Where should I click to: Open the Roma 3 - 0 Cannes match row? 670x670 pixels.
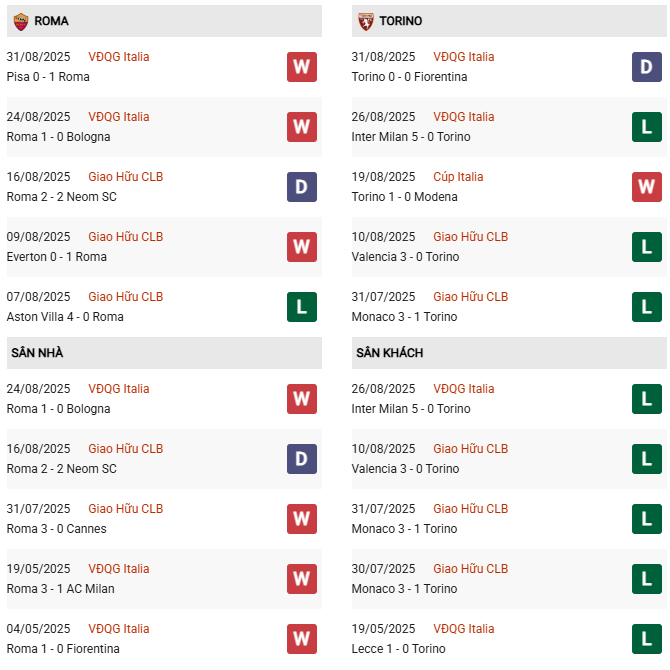57,529
